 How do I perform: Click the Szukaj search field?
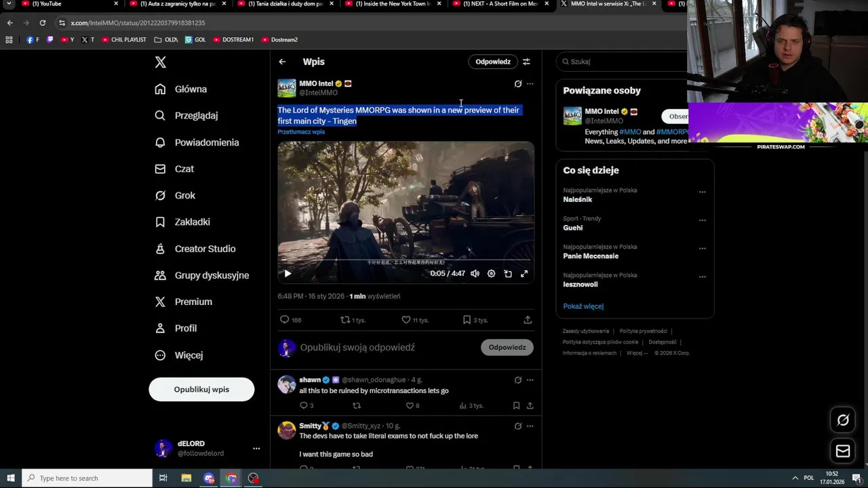(x=622, y=62)
